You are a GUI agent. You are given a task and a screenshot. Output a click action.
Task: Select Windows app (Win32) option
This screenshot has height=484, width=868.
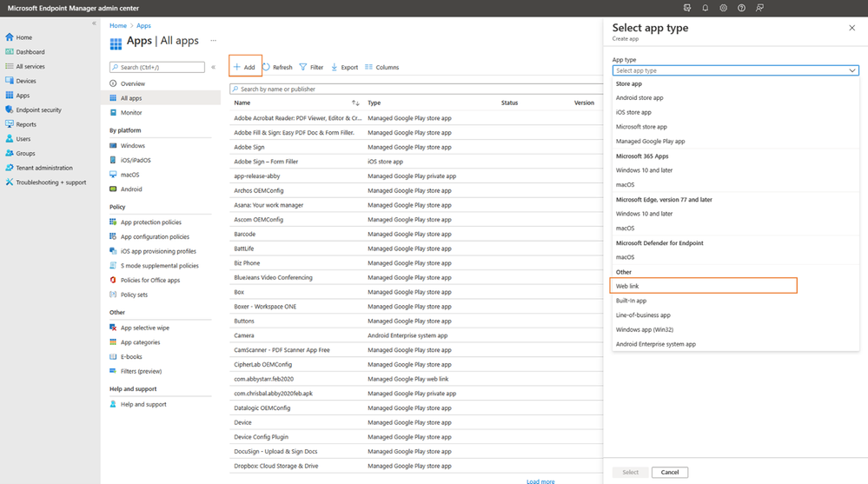point(645,329)
